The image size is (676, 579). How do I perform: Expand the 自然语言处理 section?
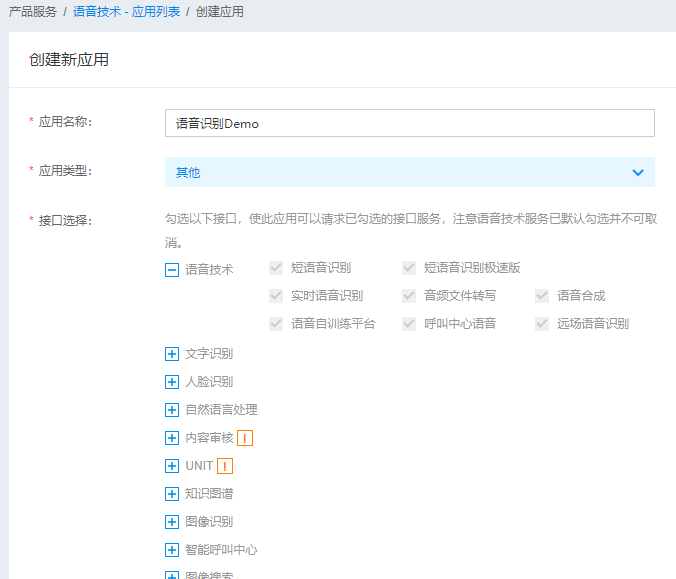(x=172, y=410)
